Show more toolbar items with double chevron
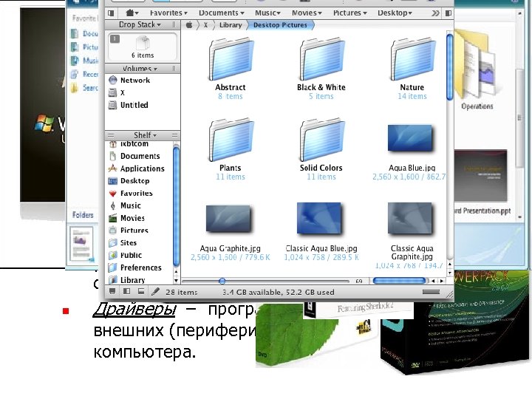Screen dimensions: 532x399 (435, 13)
